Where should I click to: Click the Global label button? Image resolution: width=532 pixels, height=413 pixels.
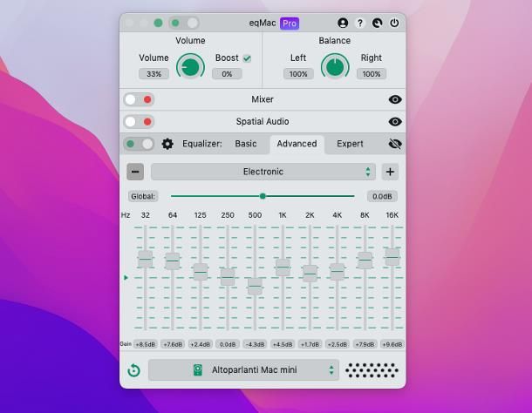coord(143,196)
